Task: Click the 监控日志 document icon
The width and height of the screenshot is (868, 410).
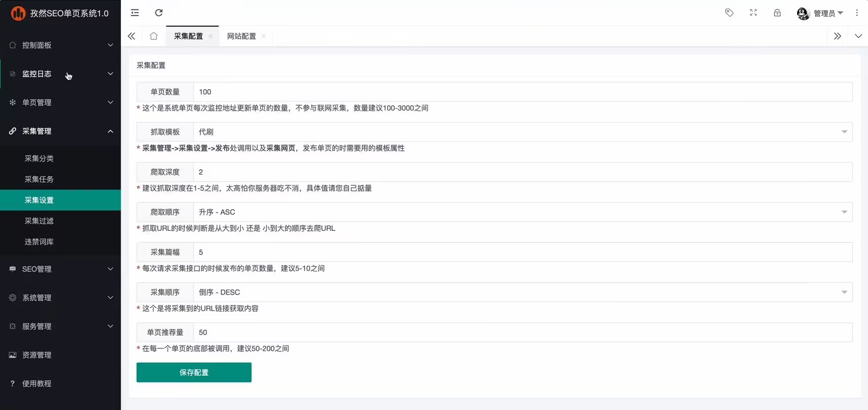Action: coord(13,74)
